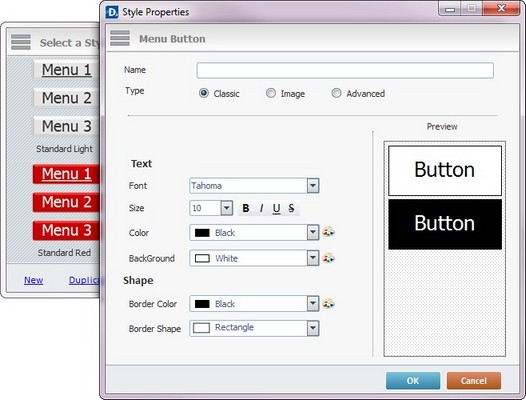The width and height of the screenshot is (526, 400).
Task: Select the Classic type radio button
Action: 204,93
